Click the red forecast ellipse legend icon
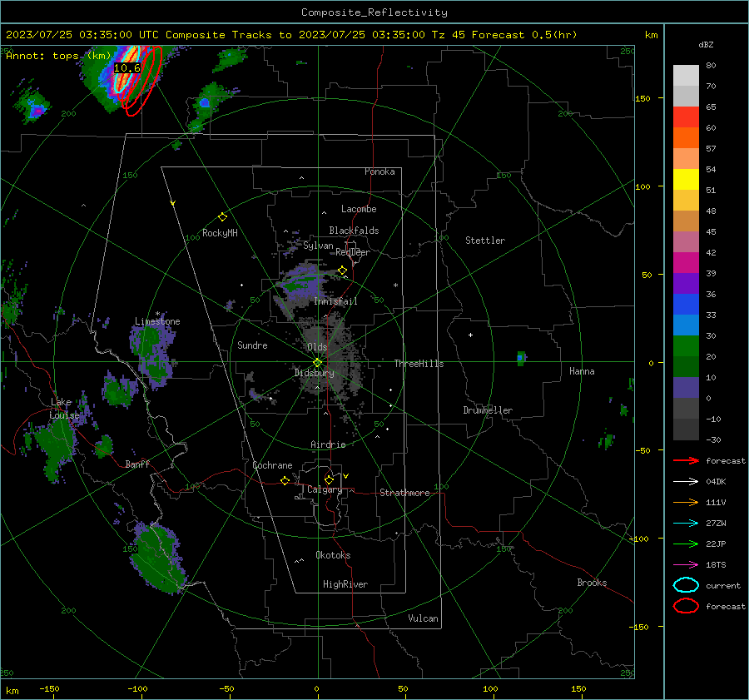 tap(686, 606)
